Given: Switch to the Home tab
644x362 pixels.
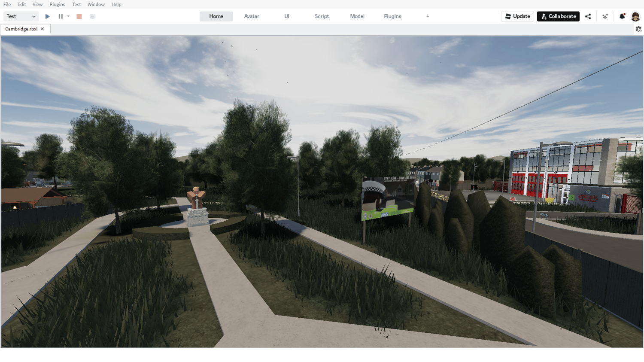Looking at the screenshot, I should (x=216, y=16).
